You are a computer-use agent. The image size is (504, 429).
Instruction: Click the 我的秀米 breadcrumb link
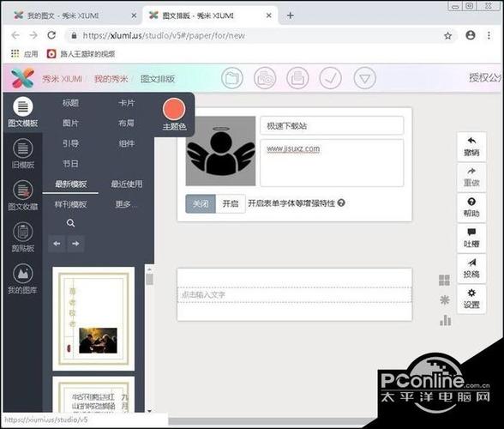click(111, 79)
